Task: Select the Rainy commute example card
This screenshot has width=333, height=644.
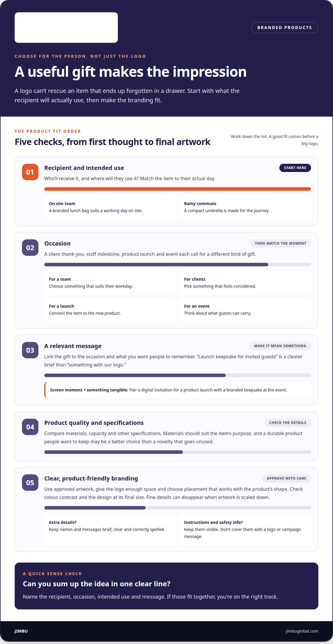Action: [x=245, y=207]
